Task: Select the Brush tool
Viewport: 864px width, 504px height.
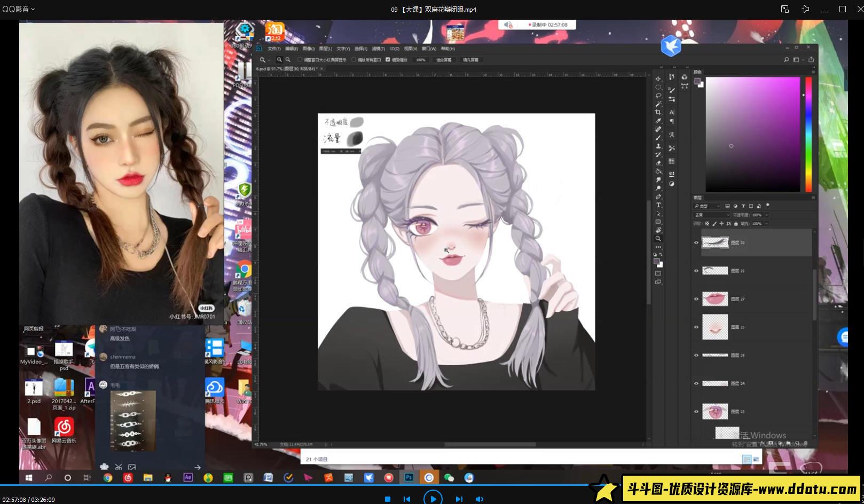Action: pyautogui.click(x=658, y=137)
